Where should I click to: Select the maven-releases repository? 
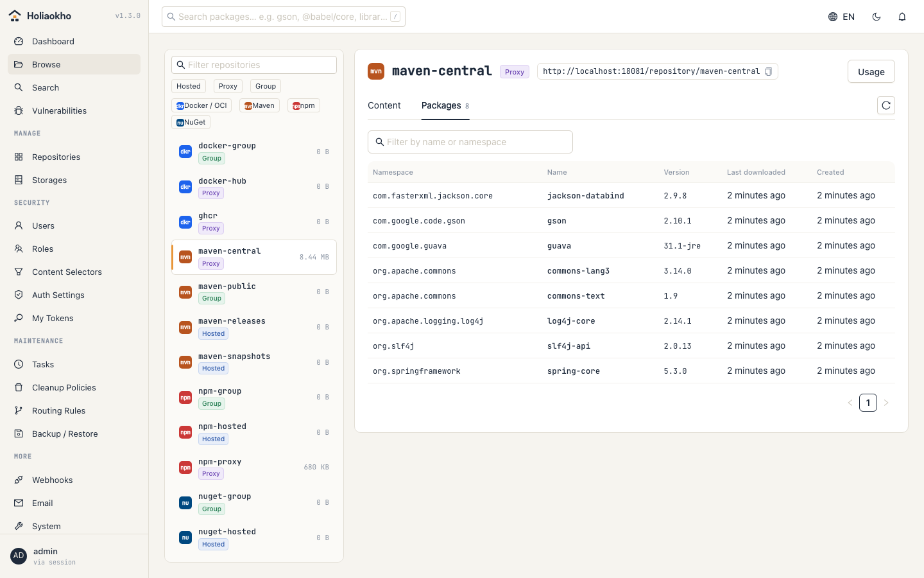(254, 328)
